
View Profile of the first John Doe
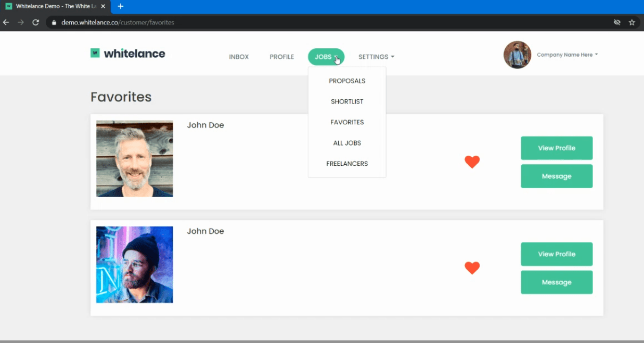(x=557, y=148)
